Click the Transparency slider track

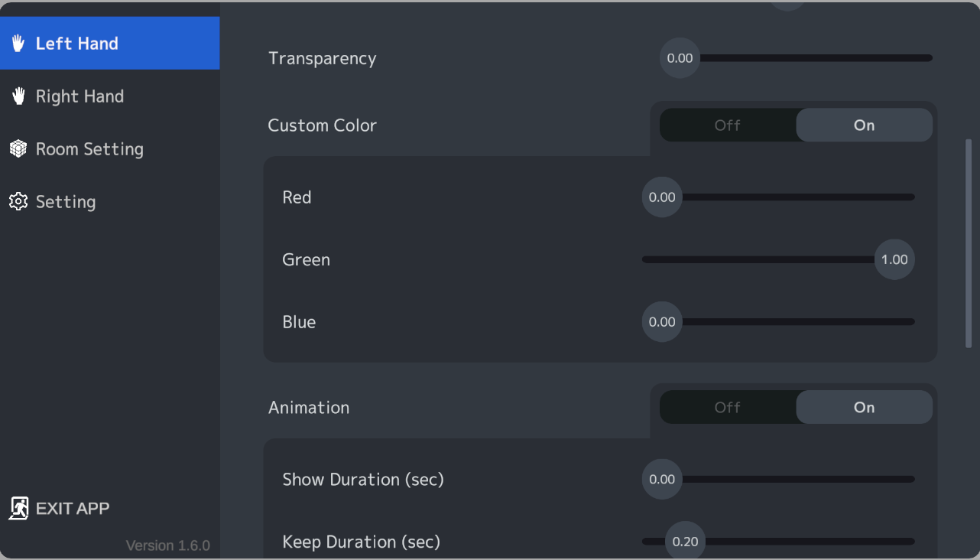tap(797, 58)
